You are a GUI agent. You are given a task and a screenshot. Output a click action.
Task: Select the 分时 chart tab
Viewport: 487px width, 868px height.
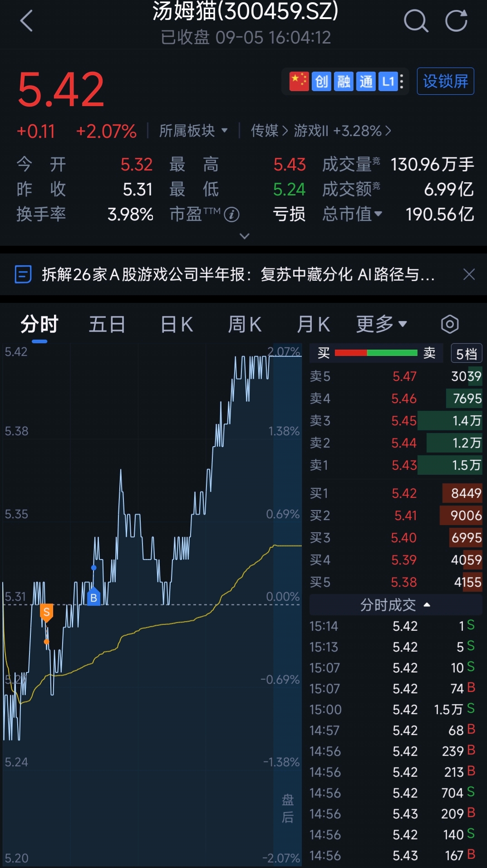(39, 325)
